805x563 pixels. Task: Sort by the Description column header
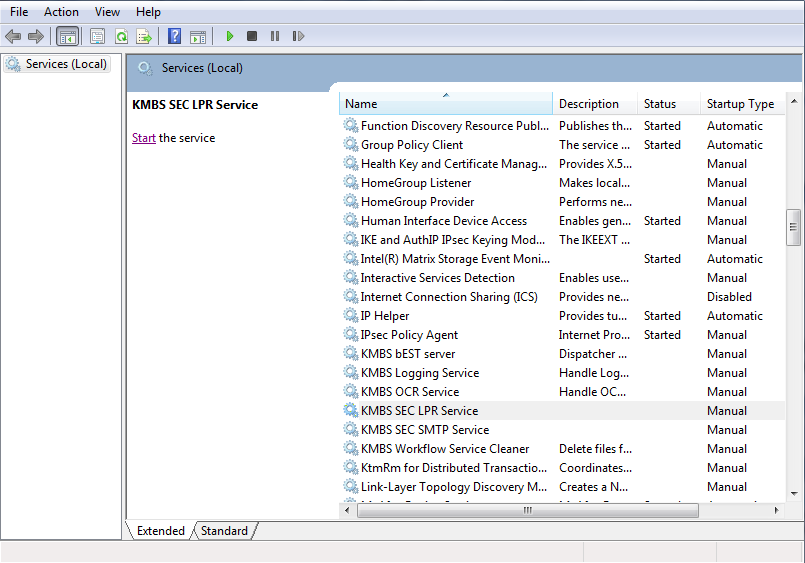tap(595, 104)
